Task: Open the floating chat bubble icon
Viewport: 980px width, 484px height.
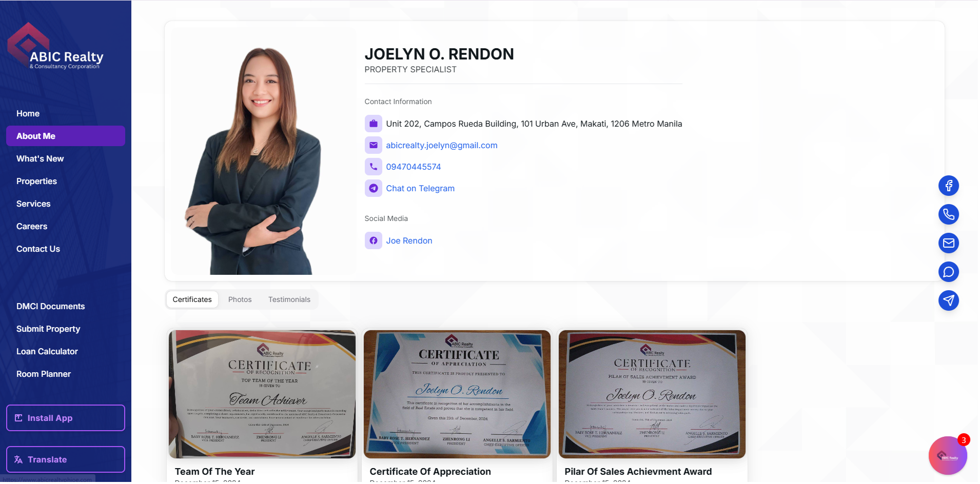Action: [948, 272]
